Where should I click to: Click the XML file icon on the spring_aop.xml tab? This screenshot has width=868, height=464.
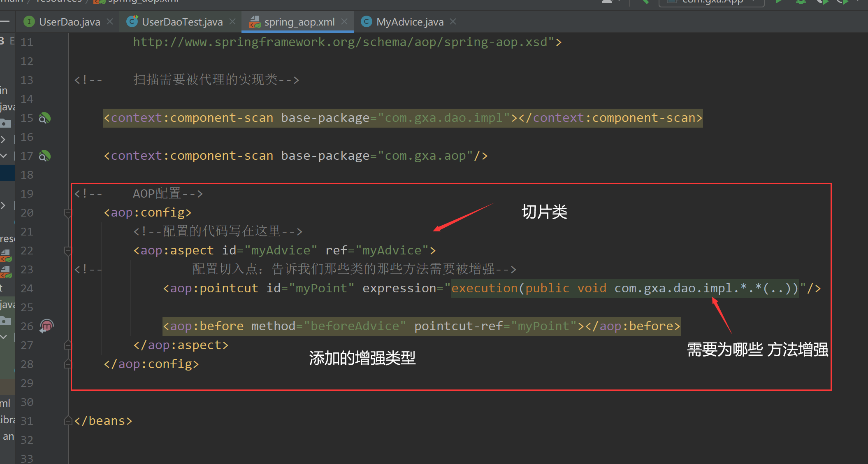(255, 21)
